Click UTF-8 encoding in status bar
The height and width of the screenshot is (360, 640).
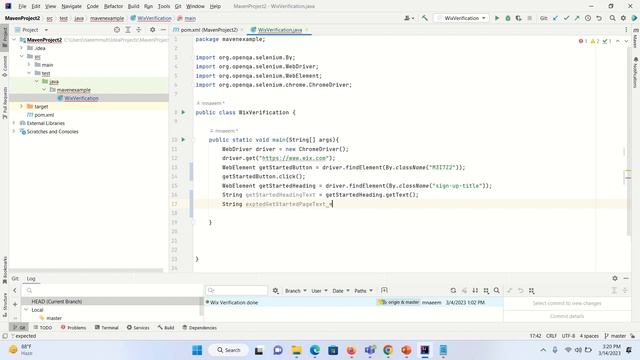568,336
